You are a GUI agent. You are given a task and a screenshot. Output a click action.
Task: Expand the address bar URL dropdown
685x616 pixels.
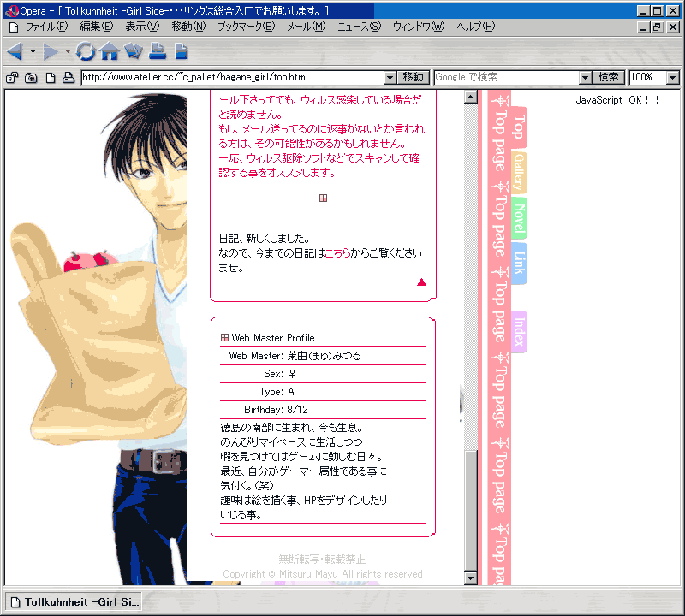pos(390,78)
